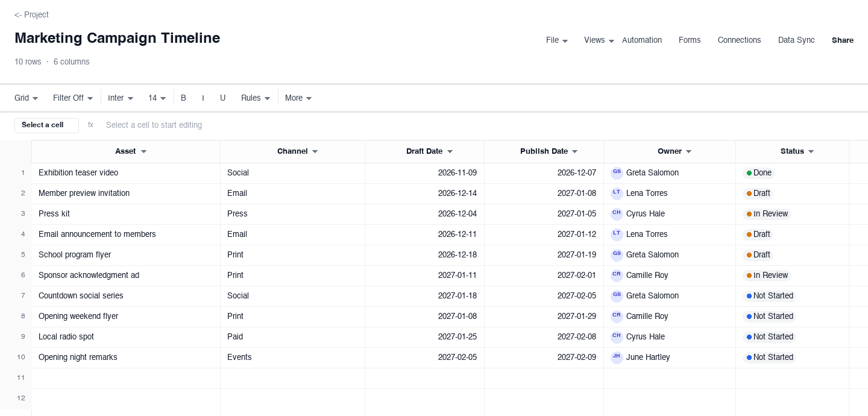868x416 pixels.
Task: Select draft date 2027-01-25 cell
Action: [x=425, y=337]
